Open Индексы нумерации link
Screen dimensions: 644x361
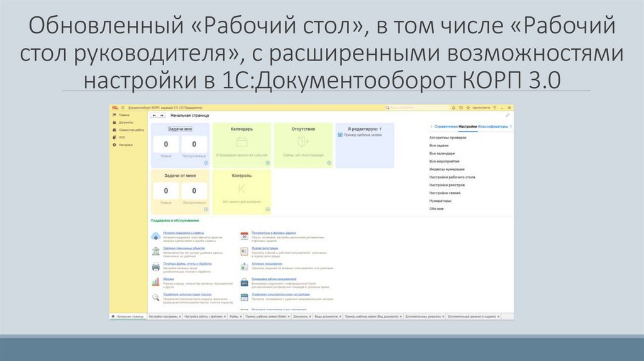[447, 169]
